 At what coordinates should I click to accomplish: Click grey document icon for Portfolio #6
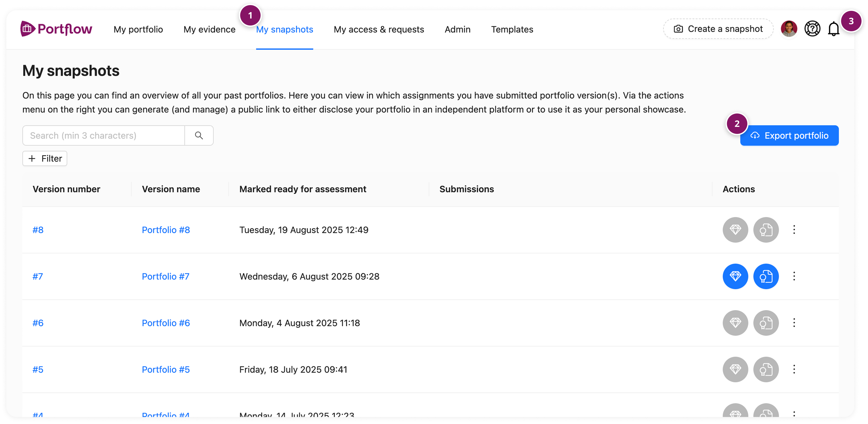click(x=766, y=323)
